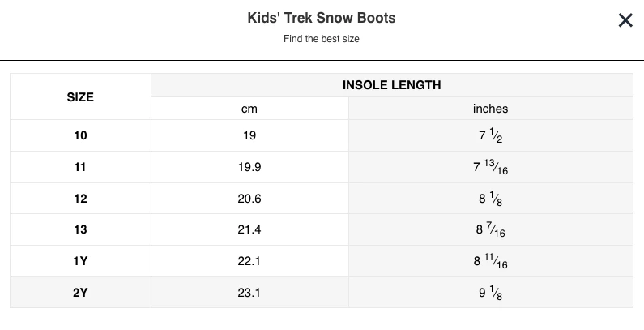
Task: Click the 21.4 cm value cell
Action: [x=249, y=230]
